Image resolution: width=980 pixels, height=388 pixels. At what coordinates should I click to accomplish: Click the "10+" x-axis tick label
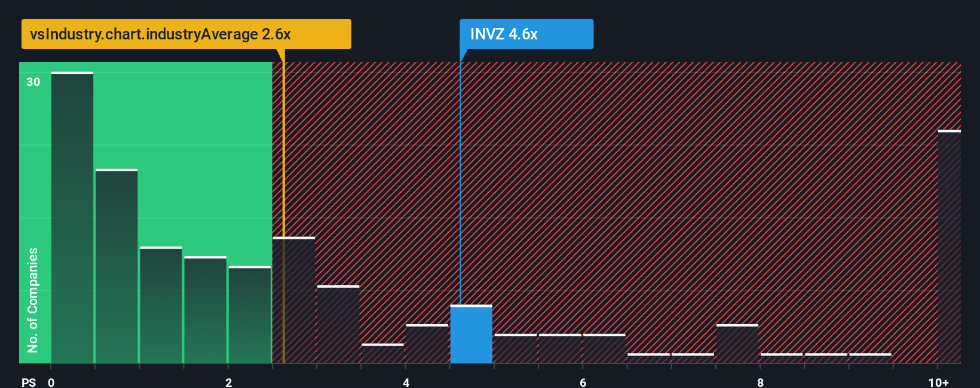click(938, 382)
